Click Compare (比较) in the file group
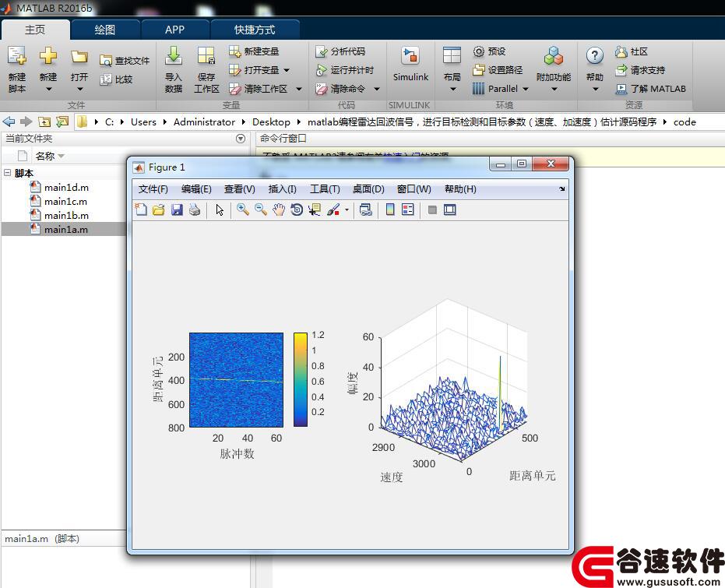 point(117,79)
